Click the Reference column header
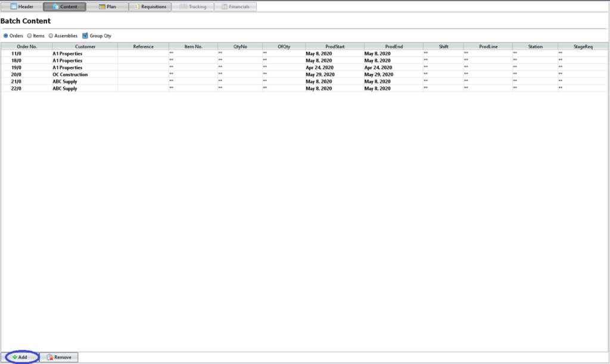This screenshot has width=610, height=364. pos(143,46)
